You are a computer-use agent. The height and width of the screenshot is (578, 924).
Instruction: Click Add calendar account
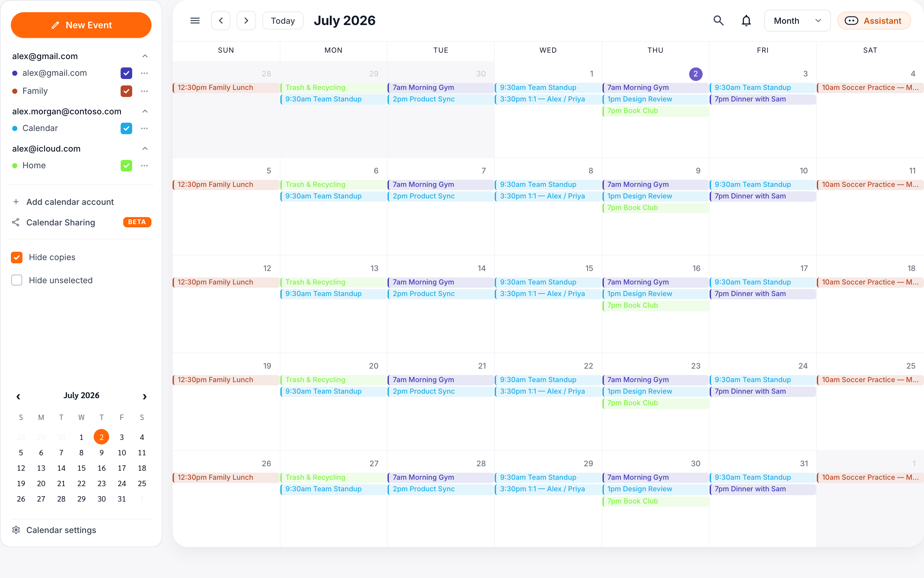[70, 202]
